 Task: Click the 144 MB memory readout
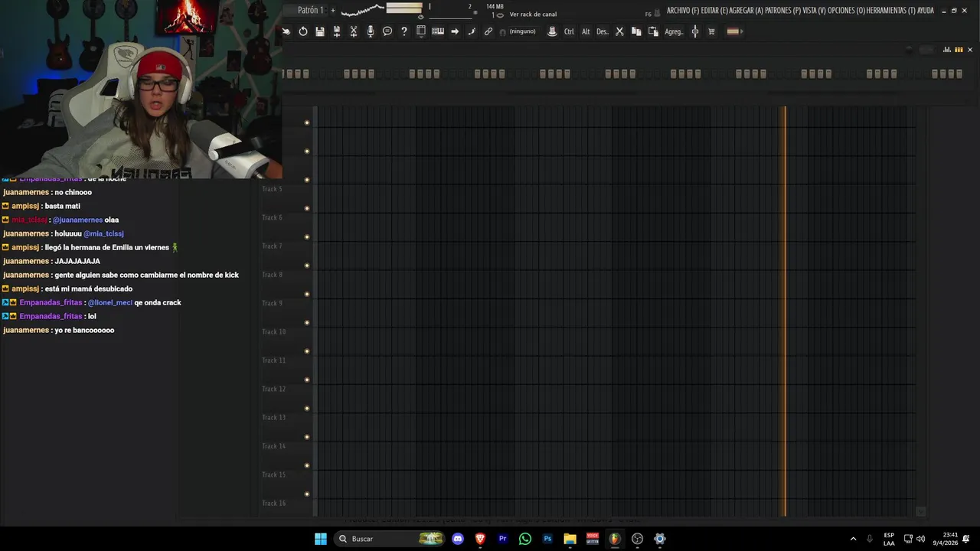[495, 6]
